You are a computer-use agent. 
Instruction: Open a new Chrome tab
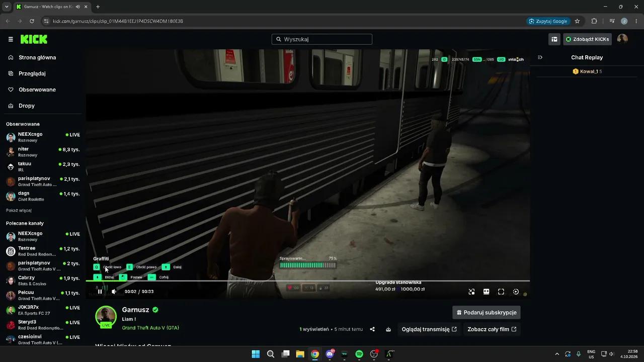coord(98,7)
